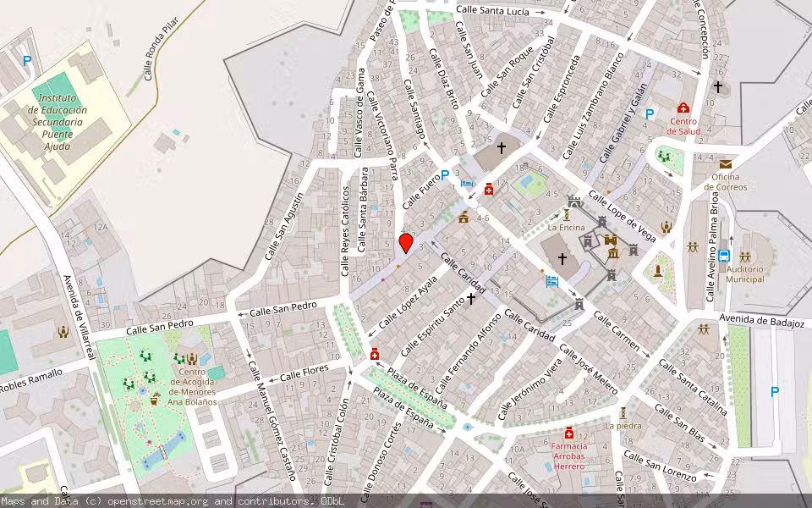This screenshot has height=508, width=812.
Task: Select the Oficina de Correos envelope icon
Action: (726, 164)
